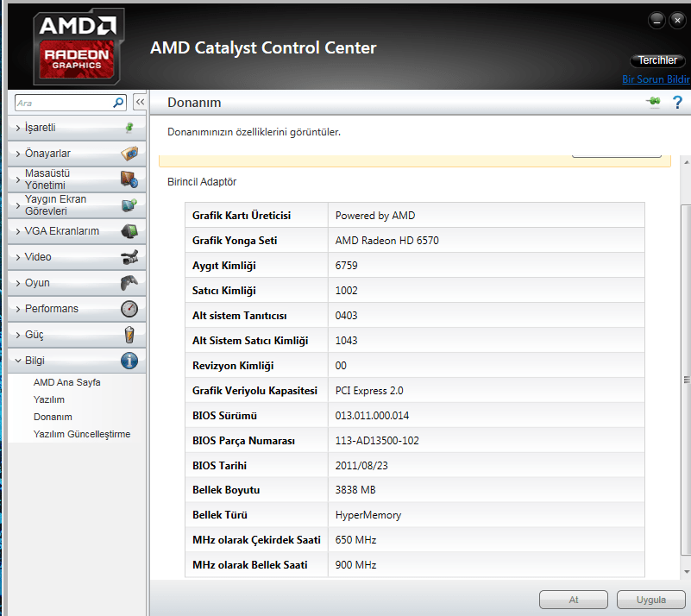This screenshot has height=616, width=691.
Task: Click the Yaygın Ekran Görevleri monitor icon
Action: point(129,204)
